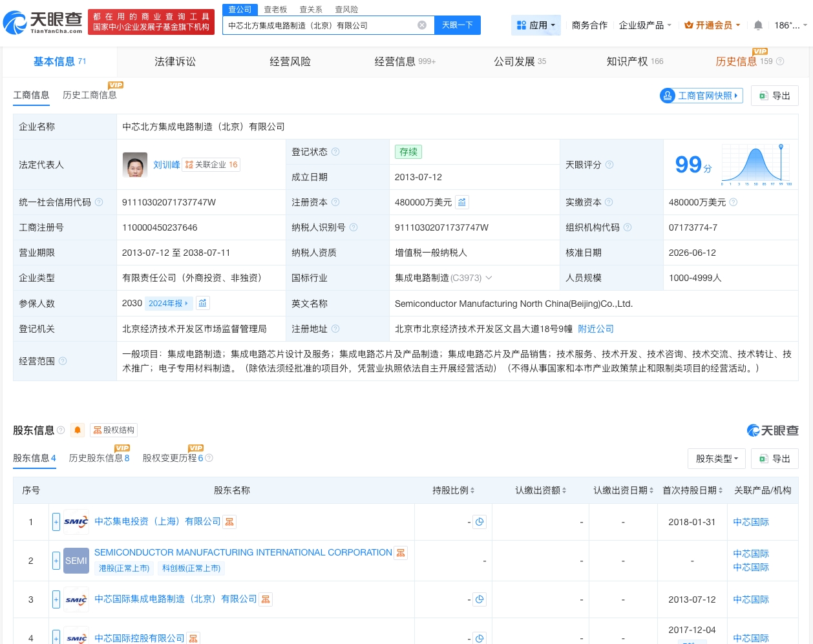This screenshot has width=813, height=644.
Task: Switch to 公司发展 tab
Action: 520,61
